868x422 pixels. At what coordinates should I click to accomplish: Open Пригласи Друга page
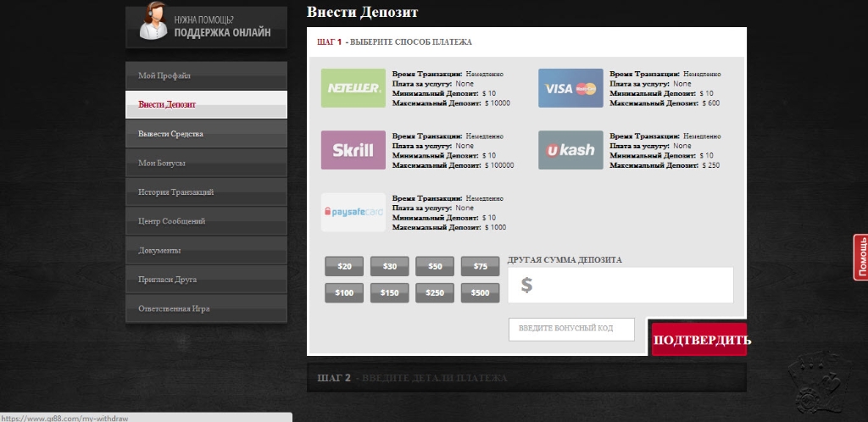tap(206, 280)
